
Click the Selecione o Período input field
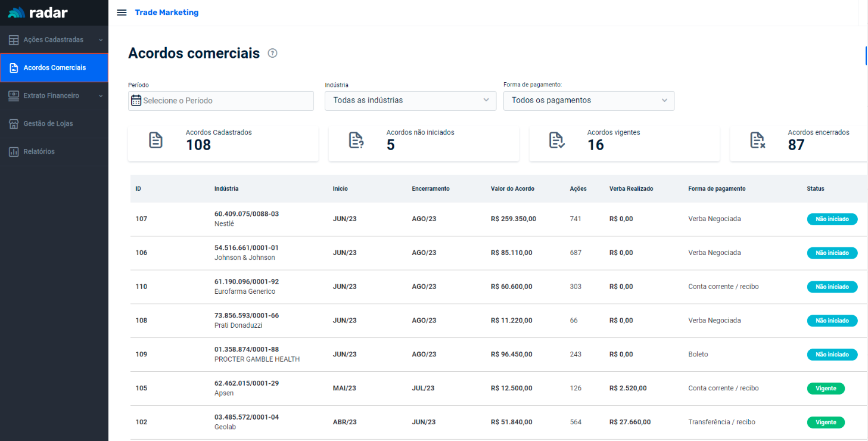pos(226,101)
